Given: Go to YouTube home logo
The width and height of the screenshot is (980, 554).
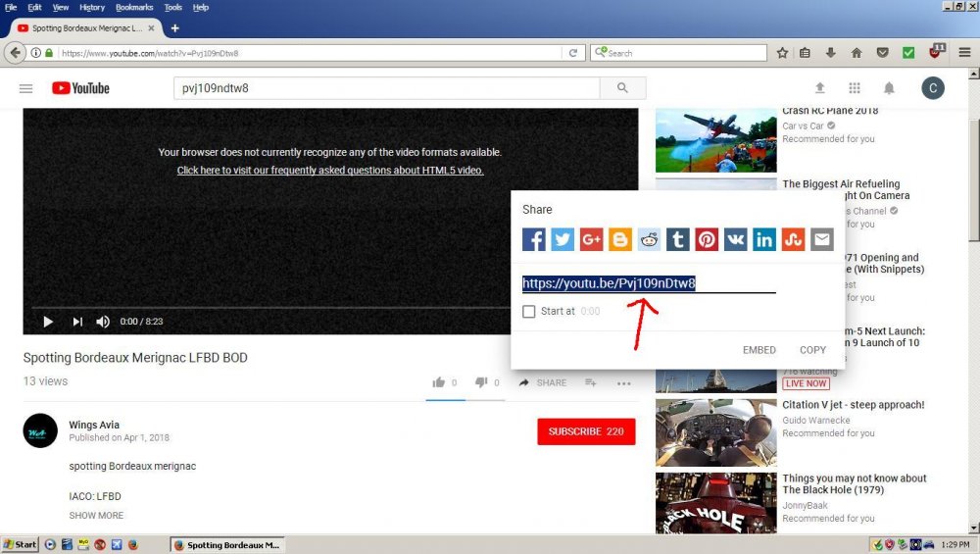Looking at the screenshot, I should tap(80, 88).
